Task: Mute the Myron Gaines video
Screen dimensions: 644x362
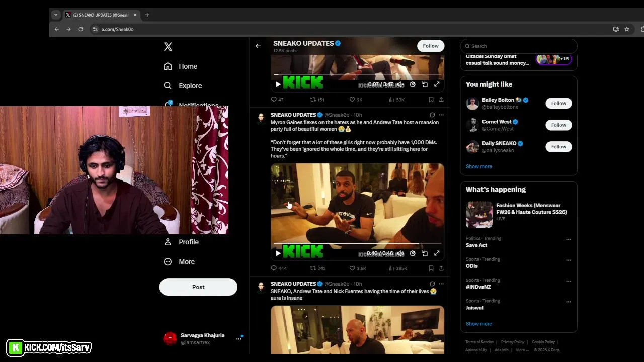Action: coord(400,253)
